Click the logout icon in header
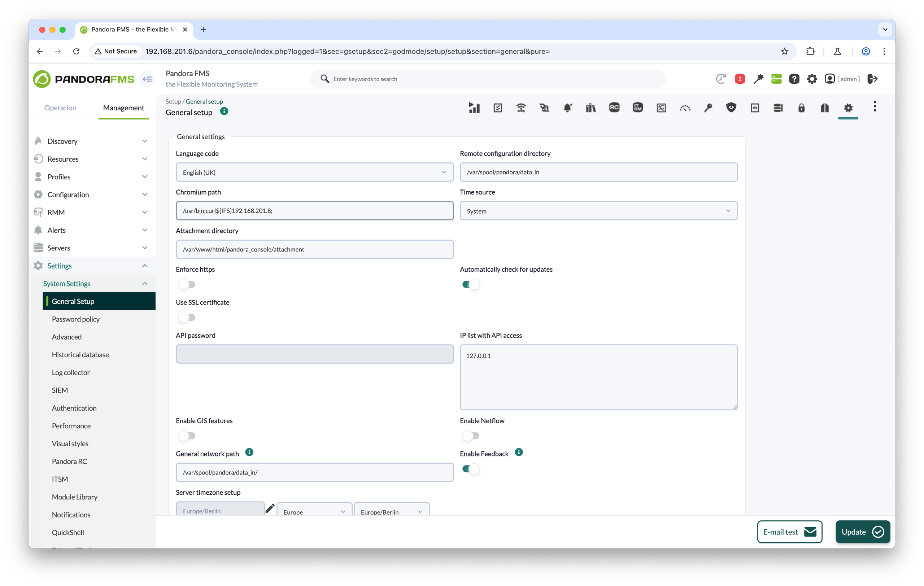Viewport: 924px width, 586px height. [x=873, y=79]
